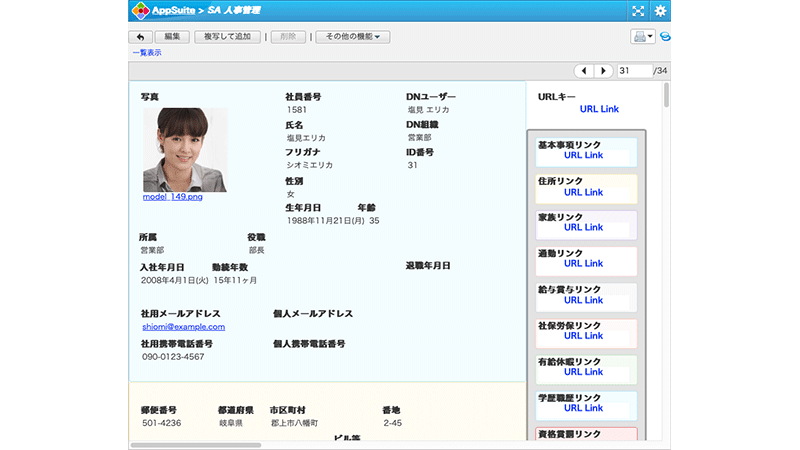Click the back arrow button

pos(139,37)
